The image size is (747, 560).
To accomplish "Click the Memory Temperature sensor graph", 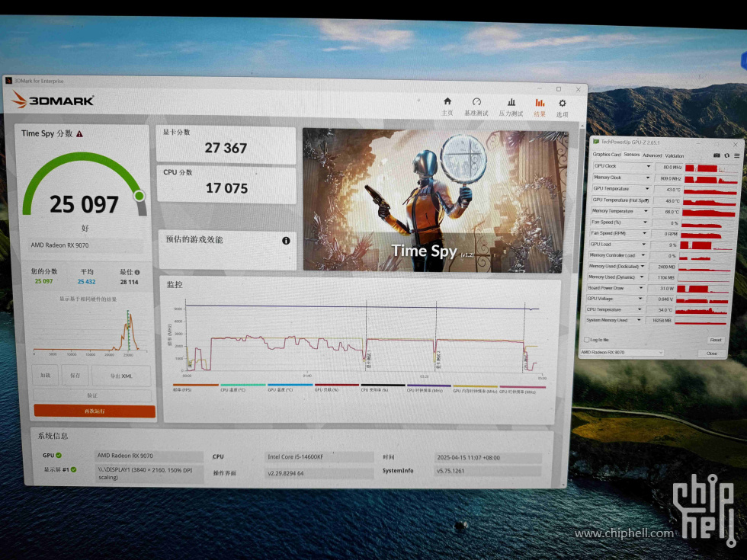I will click(708, 213).
